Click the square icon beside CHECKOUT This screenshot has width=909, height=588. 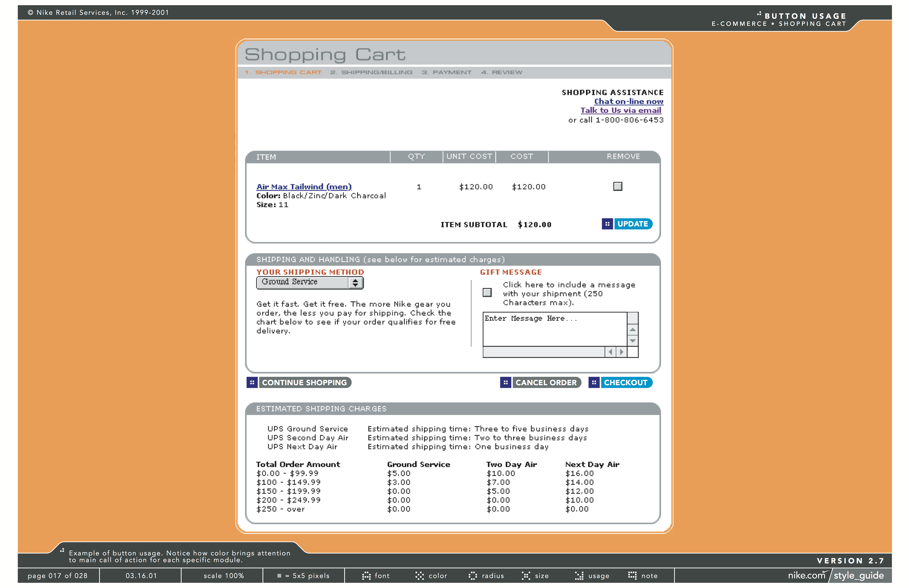point(593,382)
